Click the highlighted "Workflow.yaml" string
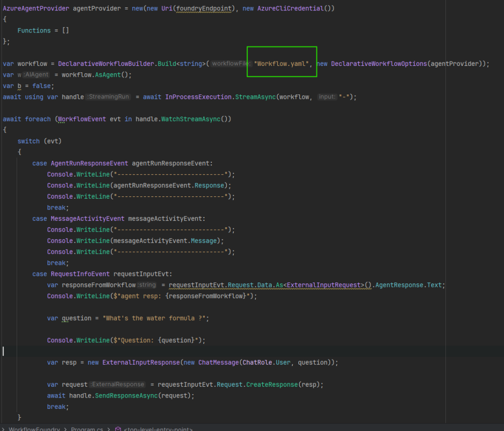 (282, 64)
